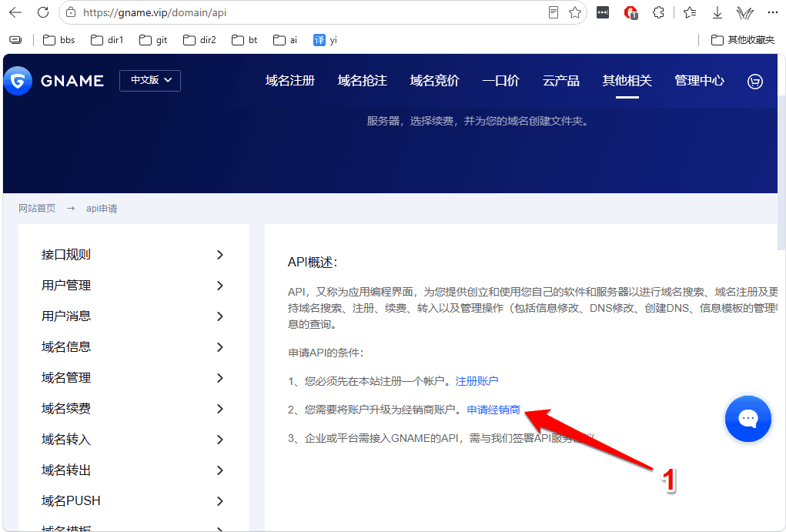
Task: Open the bt bookmark folder
Action: coord(245,39)
